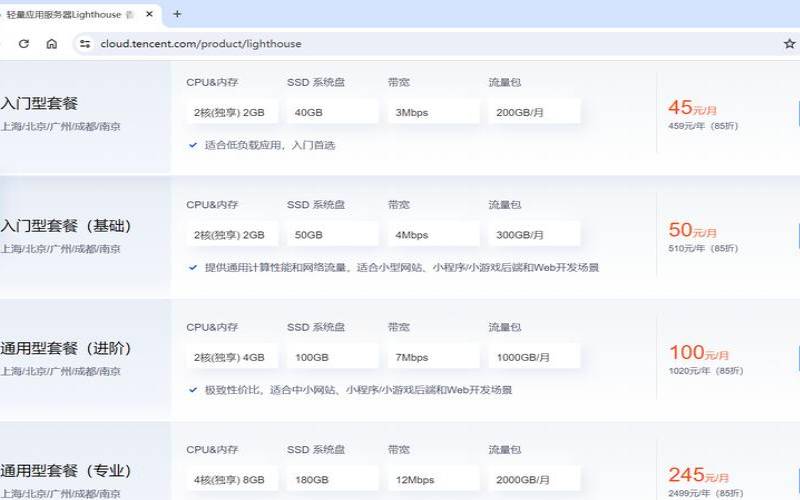800x500 pixels.
Task: Click the checkmark icon beside 提供通用计算性能
Action: (192, 268)
